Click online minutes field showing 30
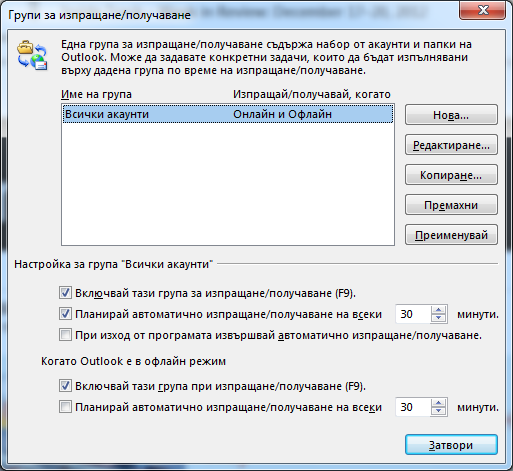 tap(413, 314)
